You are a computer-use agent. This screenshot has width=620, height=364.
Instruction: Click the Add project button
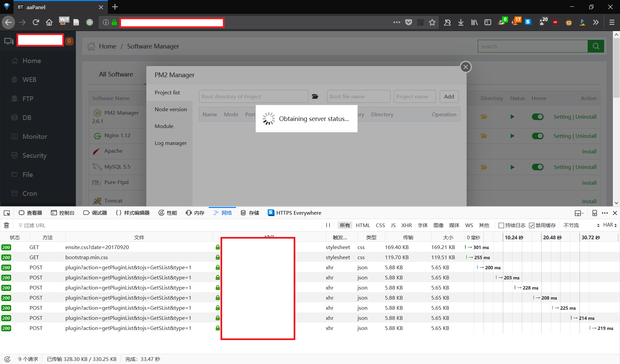coord(449,96)
